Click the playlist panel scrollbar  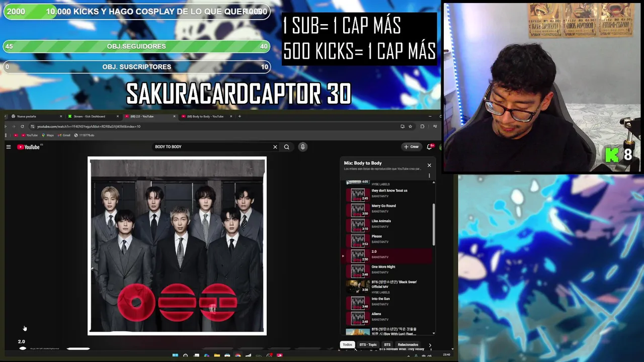click(434, 225)
